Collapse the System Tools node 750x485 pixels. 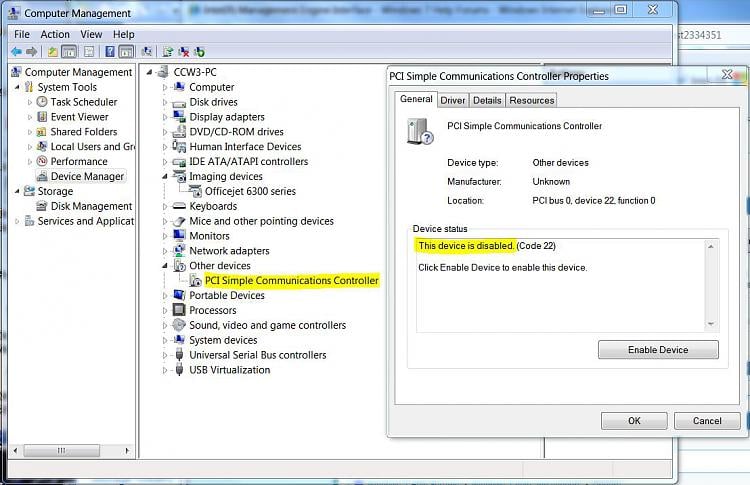coord(17,87)
